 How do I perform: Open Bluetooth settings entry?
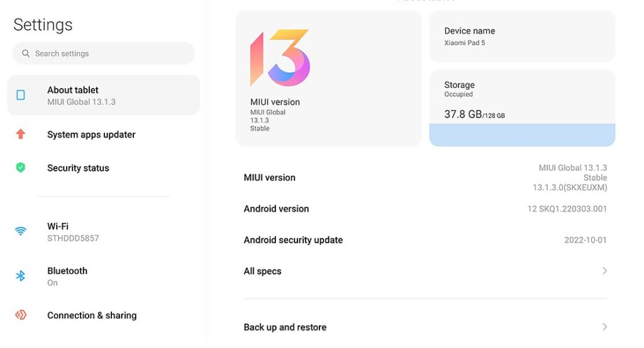pos(104,276)
